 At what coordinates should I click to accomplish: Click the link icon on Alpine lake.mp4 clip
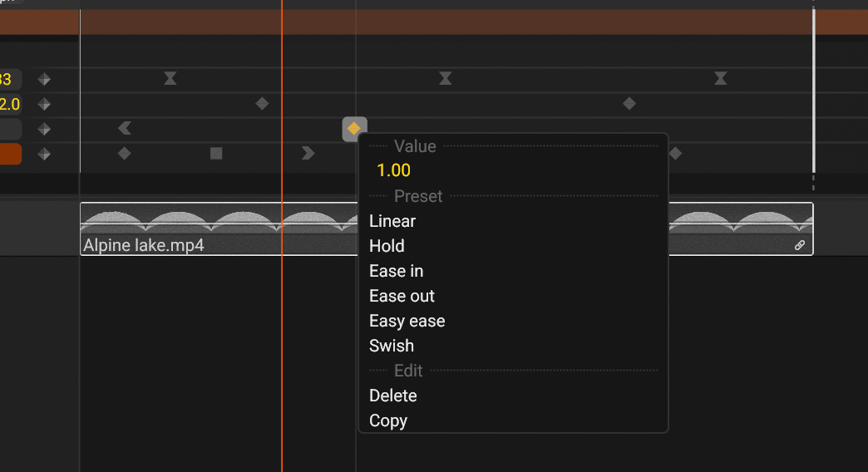(799, 245)
